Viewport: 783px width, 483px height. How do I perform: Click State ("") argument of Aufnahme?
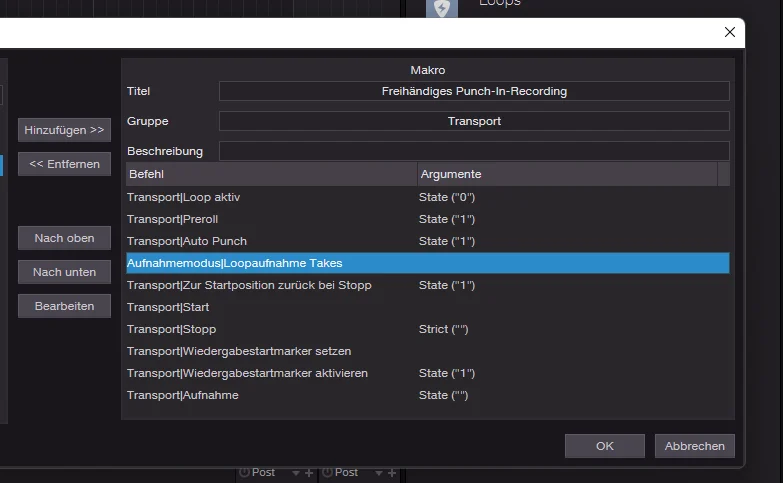coord(443,395)
